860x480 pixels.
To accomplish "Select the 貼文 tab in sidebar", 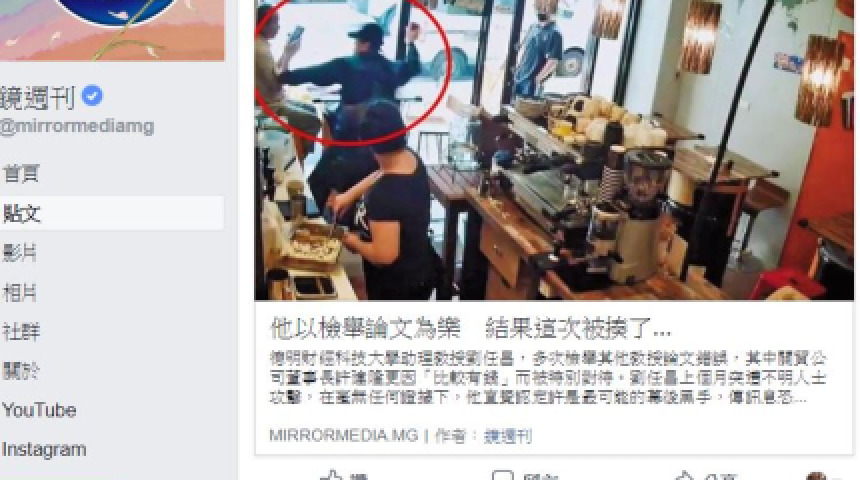I will (112, 213).
